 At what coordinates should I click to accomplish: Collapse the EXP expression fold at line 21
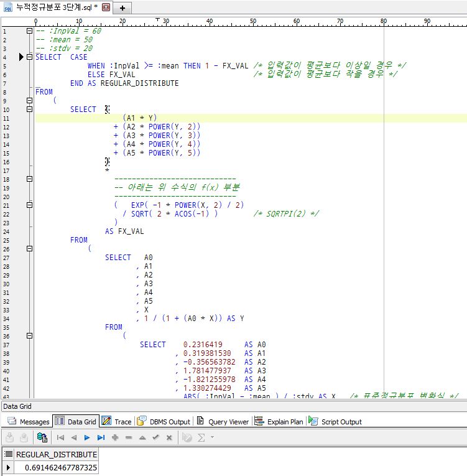point(29,205)
